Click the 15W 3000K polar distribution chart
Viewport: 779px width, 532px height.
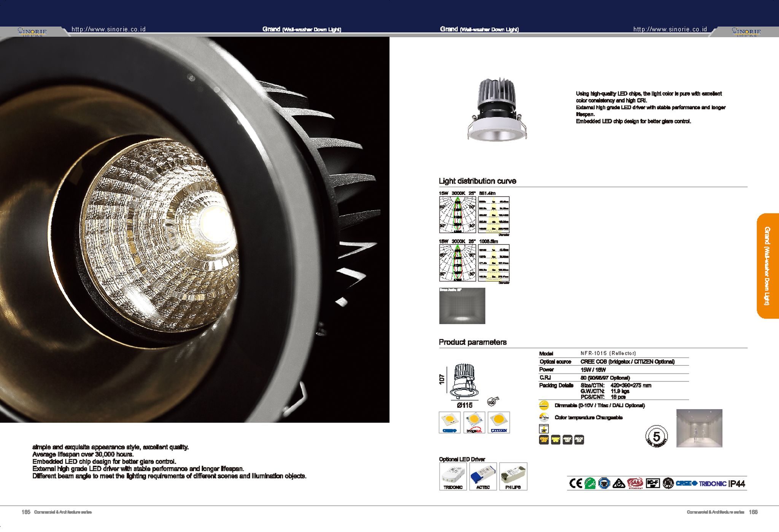coord(457,215)
